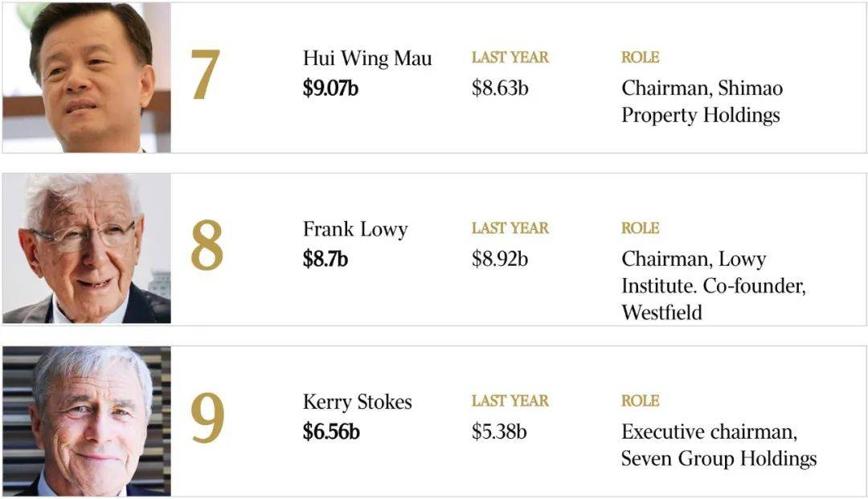Click last year's value $8.92b
Viewport: 868px width, 499px height.
click(500, 259)
